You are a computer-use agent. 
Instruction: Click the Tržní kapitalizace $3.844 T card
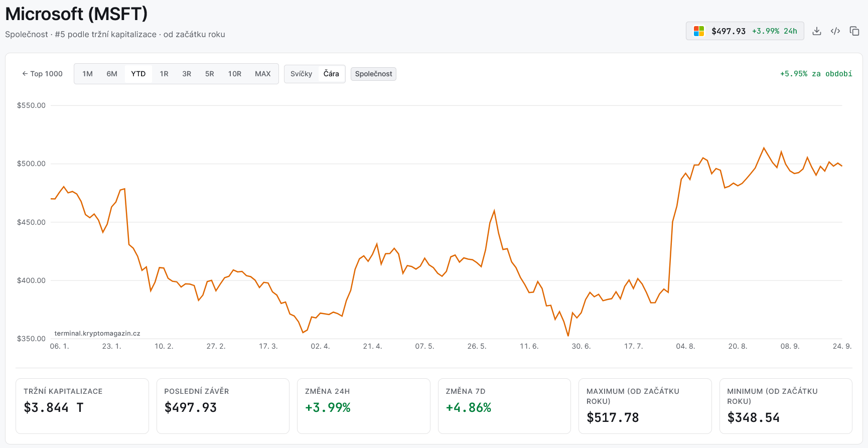tap(82, 406)
